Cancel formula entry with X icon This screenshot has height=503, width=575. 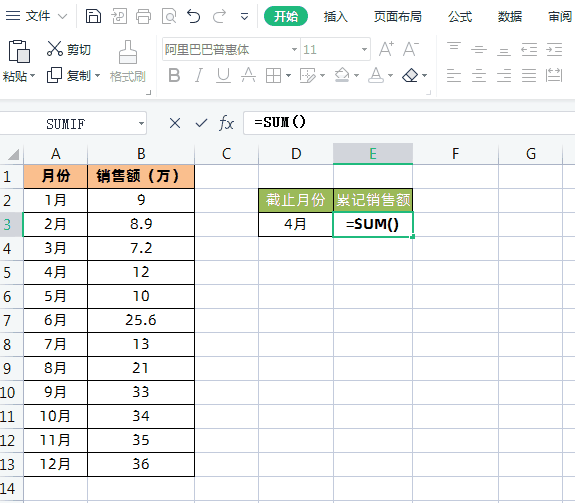pos(175,123)
